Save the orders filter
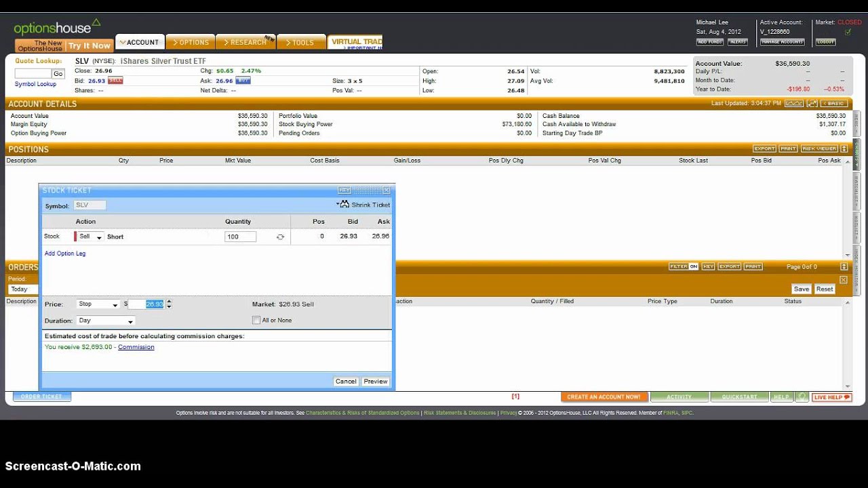868x488 pixels. point(802,289)
